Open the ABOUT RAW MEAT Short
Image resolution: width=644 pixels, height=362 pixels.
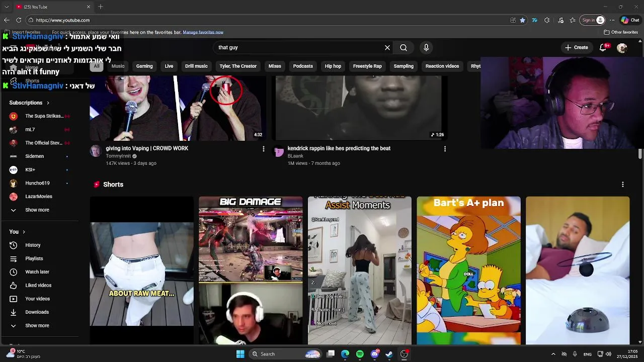point(142,270)
